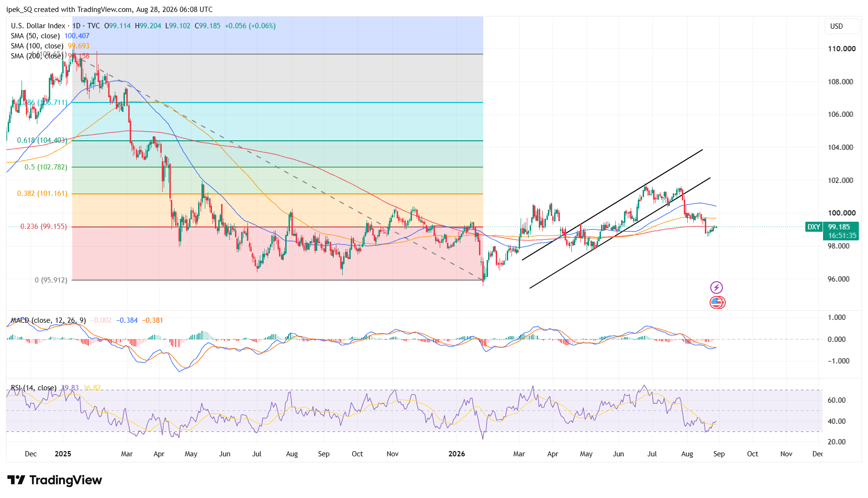The width and height of the screenshot is (868, 498).
Task: Click the MACD (close, 12, 26, 9) legend
Action: (48, 320)
